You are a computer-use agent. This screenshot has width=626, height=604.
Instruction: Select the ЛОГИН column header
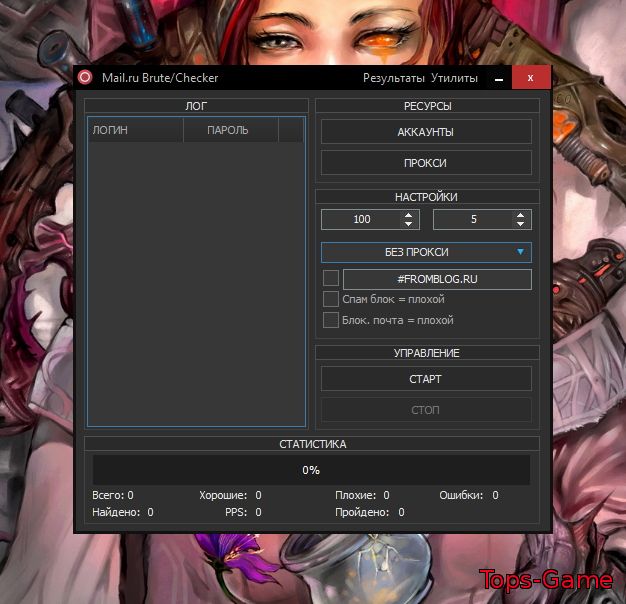134,130
